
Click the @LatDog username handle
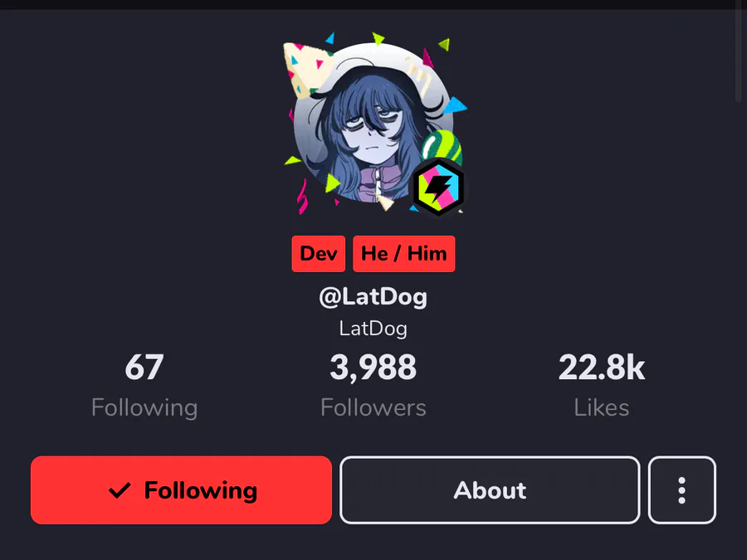(373, 297)
